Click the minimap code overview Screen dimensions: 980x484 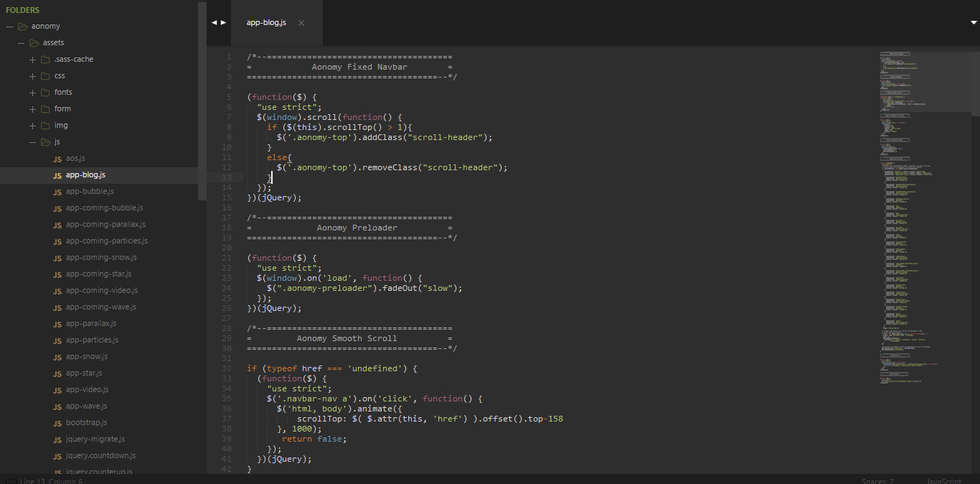924,217
